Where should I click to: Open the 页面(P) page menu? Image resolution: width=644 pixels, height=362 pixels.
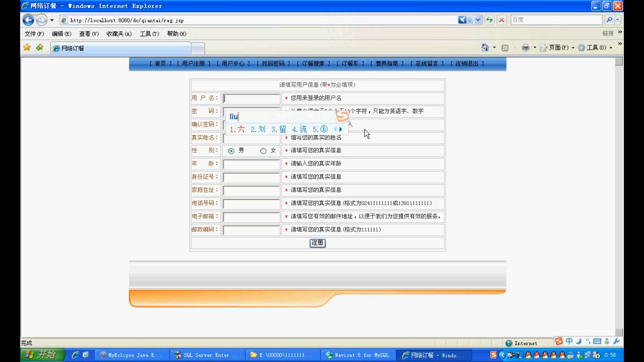[557, 48]
